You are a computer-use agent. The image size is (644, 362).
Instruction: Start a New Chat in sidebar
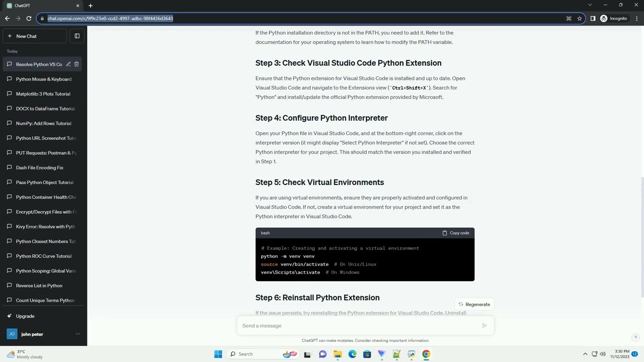(x=34, y=36)
